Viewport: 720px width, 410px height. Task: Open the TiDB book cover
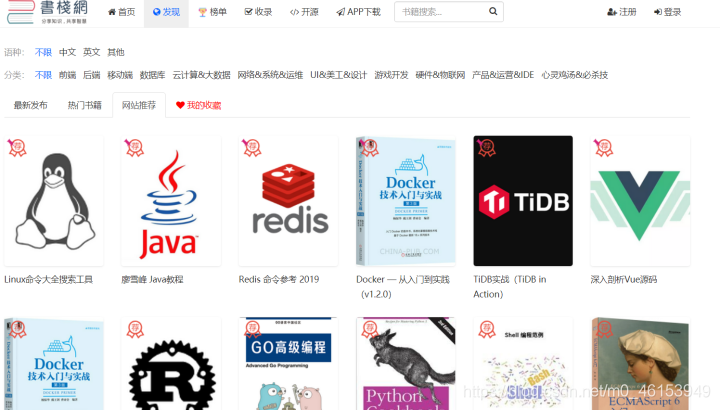(523, 201)
